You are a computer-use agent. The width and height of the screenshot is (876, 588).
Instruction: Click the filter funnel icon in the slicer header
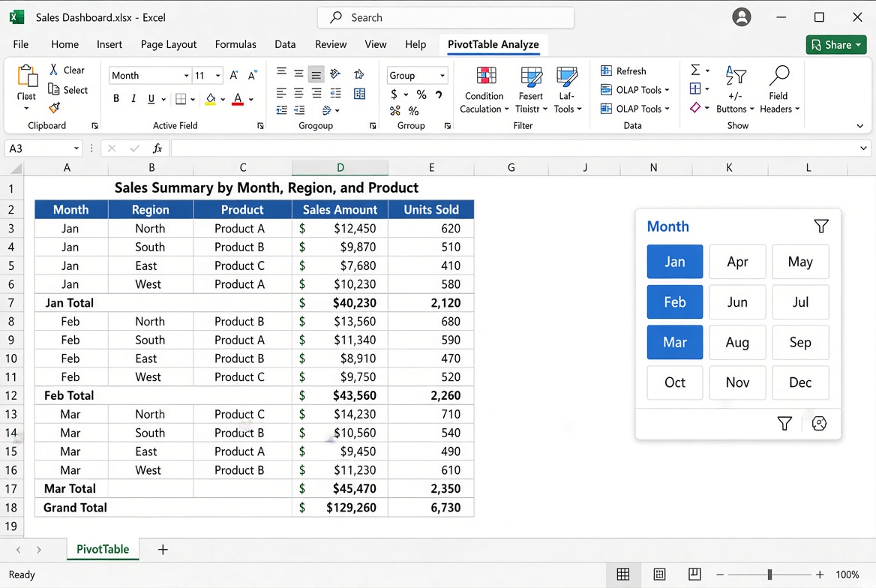[x=821, y=226]
